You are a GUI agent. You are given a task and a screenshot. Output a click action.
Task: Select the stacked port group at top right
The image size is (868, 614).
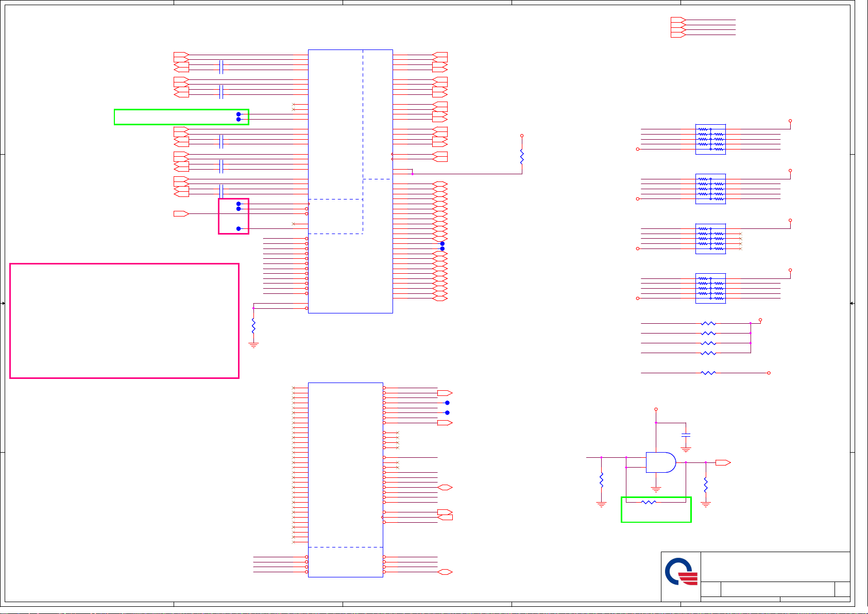[x=678, y=27]
